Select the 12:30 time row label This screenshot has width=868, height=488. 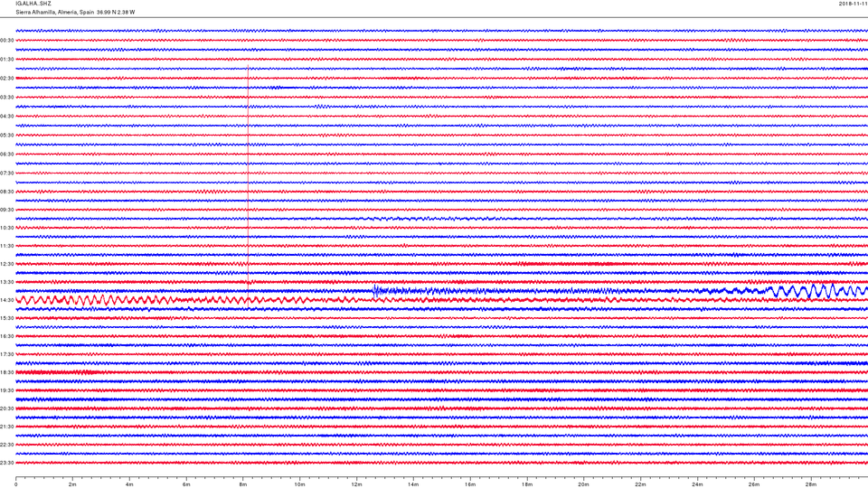pos(6,264)
